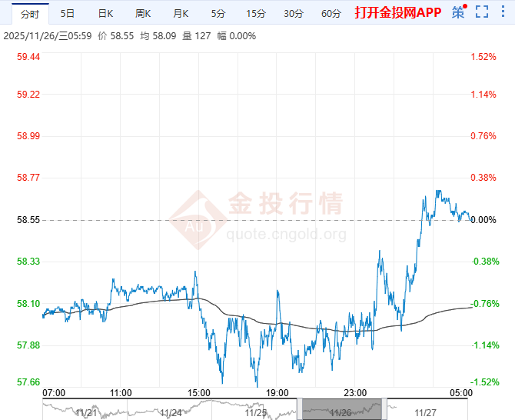
Task: Click the 2025/11/26/三05:59 timestamp
Action: [x=48, y=35]
